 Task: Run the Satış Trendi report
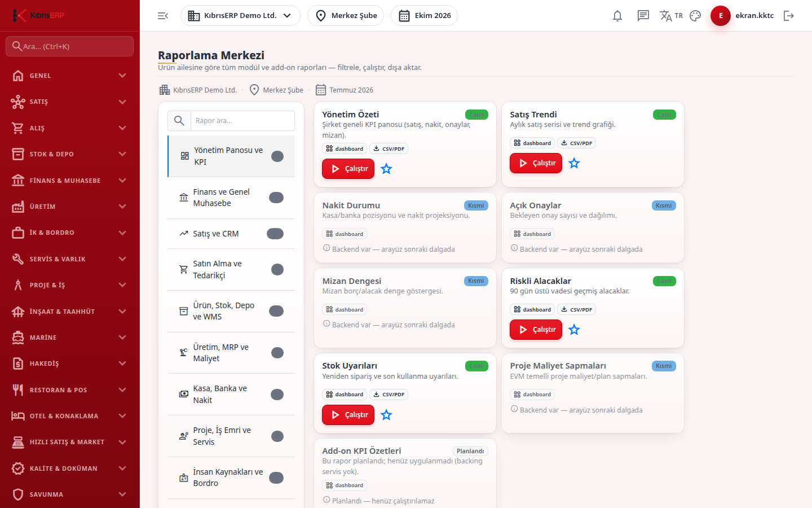pyautogui.click(x=536, y=163)
